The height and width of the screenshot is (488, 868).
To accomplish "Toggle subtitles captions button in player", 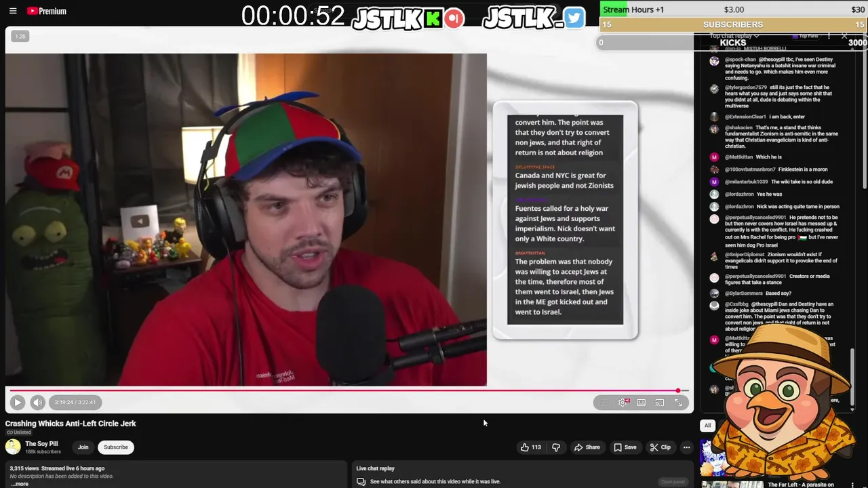I will [x=605, y=403].
